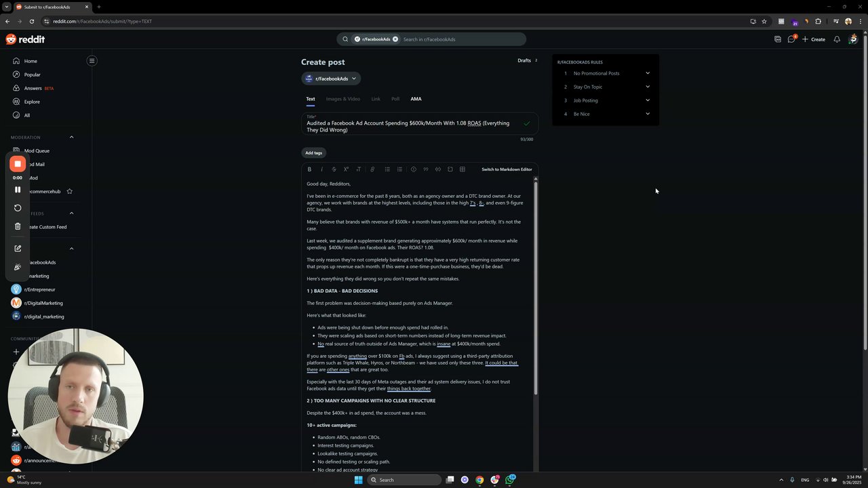Select the Text post tab

(x=311, y=99)
